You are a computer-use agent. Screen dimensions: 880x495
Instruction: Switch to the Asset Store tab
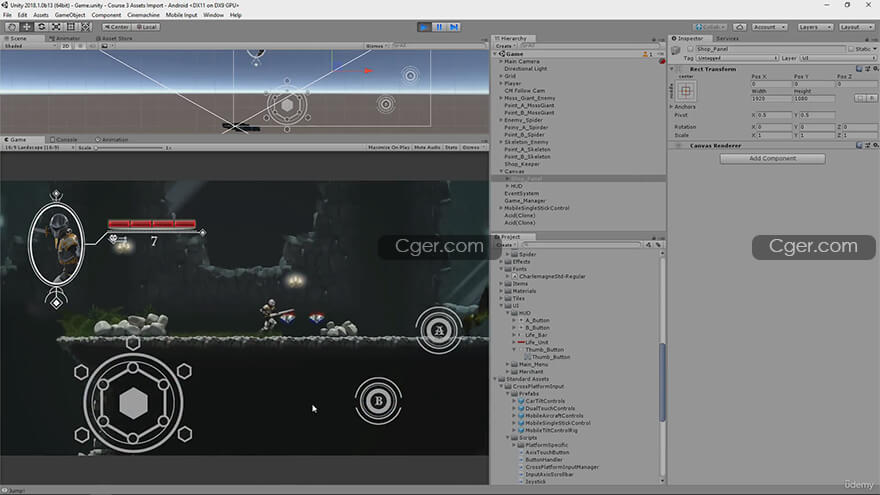114,38
